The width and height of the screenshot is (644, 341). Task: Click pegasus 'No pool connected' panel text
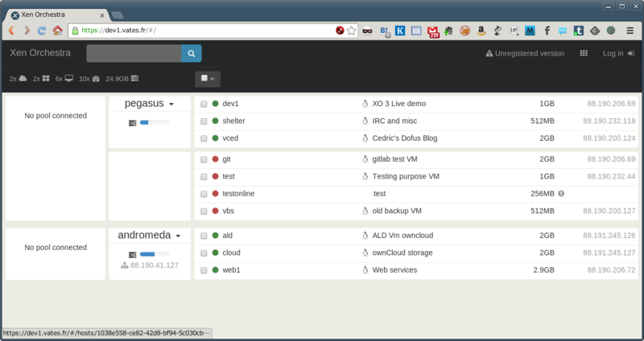pyautogui.click(x=56, y=116)
